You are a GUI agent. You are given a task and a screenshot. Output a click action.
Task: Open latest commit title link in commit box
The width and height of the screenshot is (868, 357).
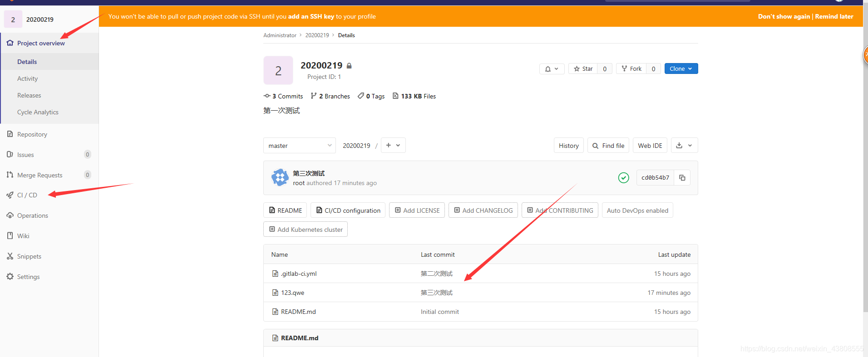[309, 173]
